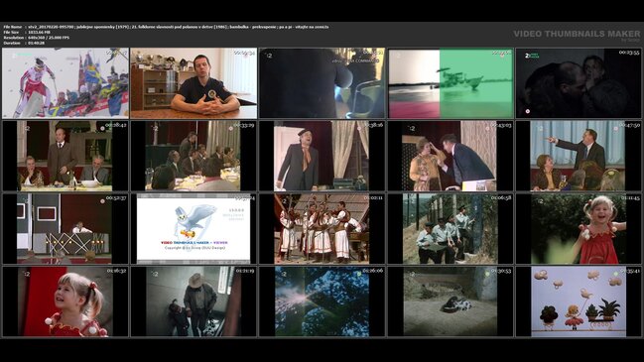Select the white owl logo thumbnail

[193, 229]
